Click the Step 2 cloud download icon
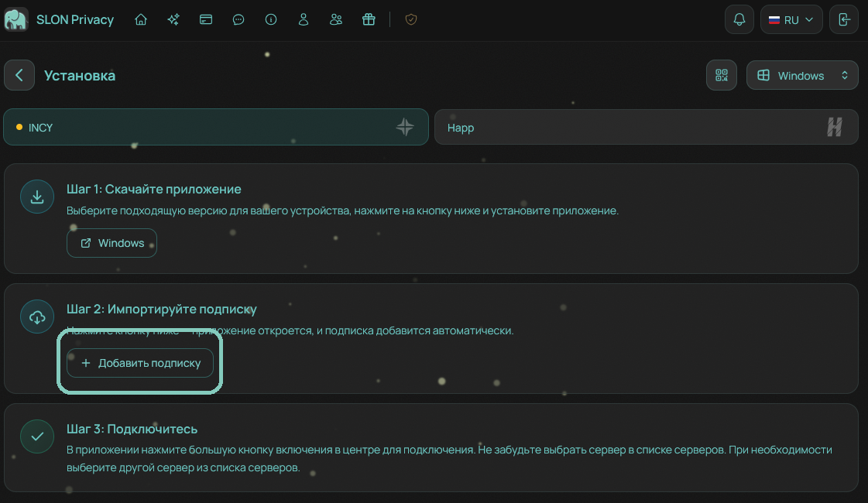This screenshot has width=868, height=503. tap(37, 317)
